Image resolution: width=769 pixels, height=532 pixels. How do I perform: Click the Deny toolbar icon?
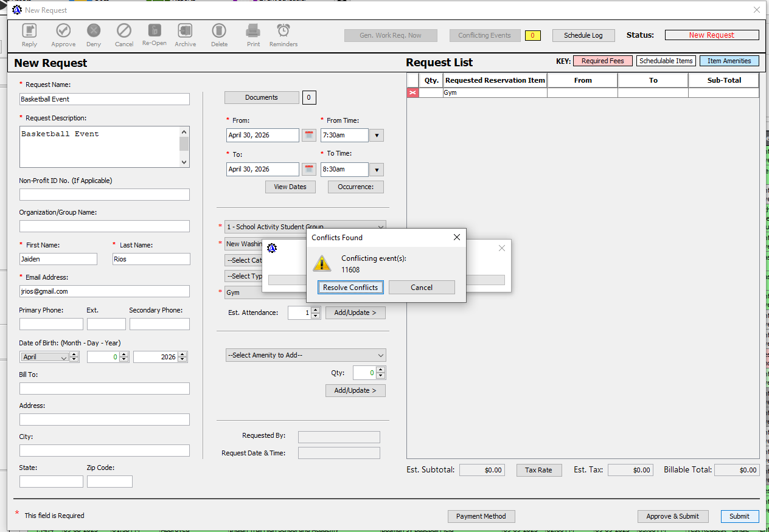[94, 32]
